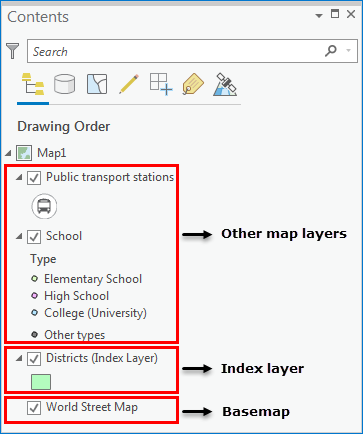Maximize the Contents pane
The width and height of the screenshot is (363, 434).
[335, 14]
